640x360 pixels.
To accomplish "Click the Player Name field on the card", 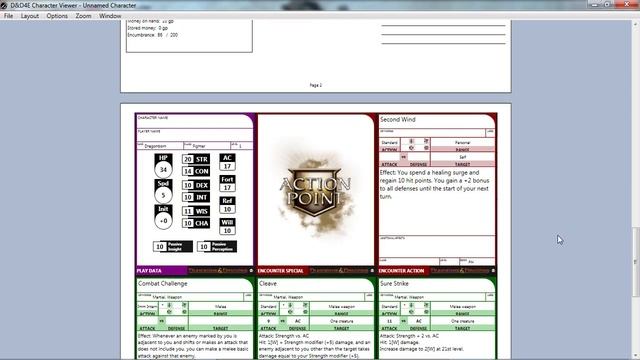I will (195, 135).
